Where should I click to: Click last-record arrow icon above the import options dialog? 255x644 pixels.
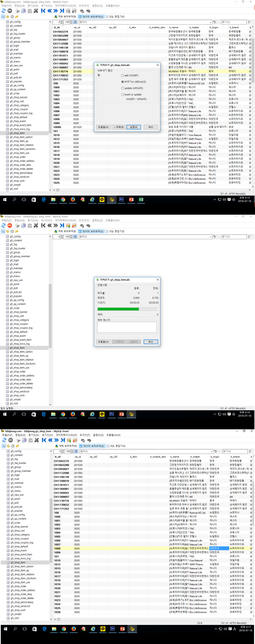(62, 11)
